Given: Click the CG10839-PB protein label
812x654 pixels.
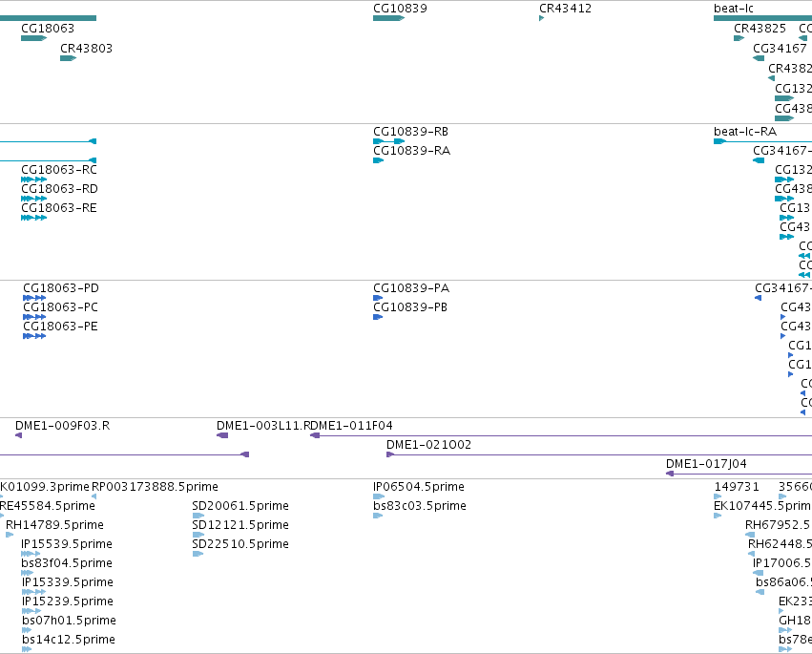Looking at the screenshot, I should [410, 307].
